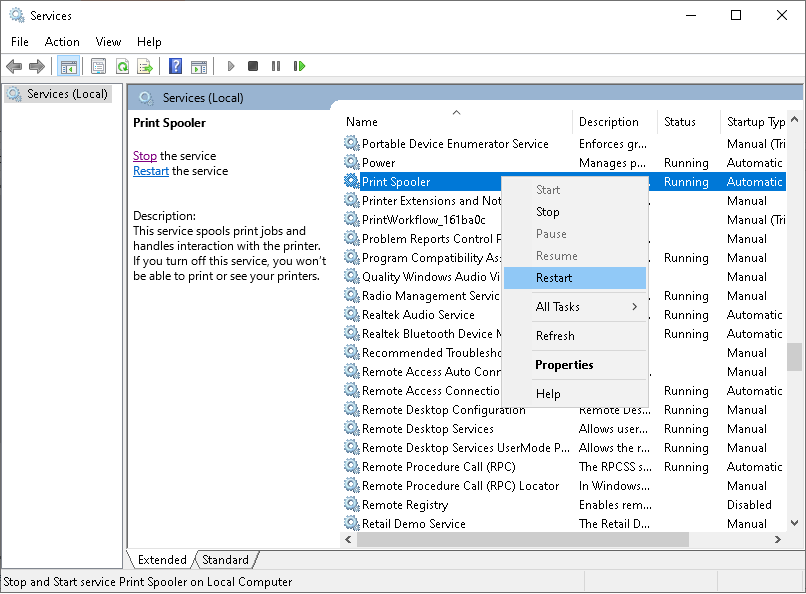Click the Services app icon in title bar

pos(16,15)
